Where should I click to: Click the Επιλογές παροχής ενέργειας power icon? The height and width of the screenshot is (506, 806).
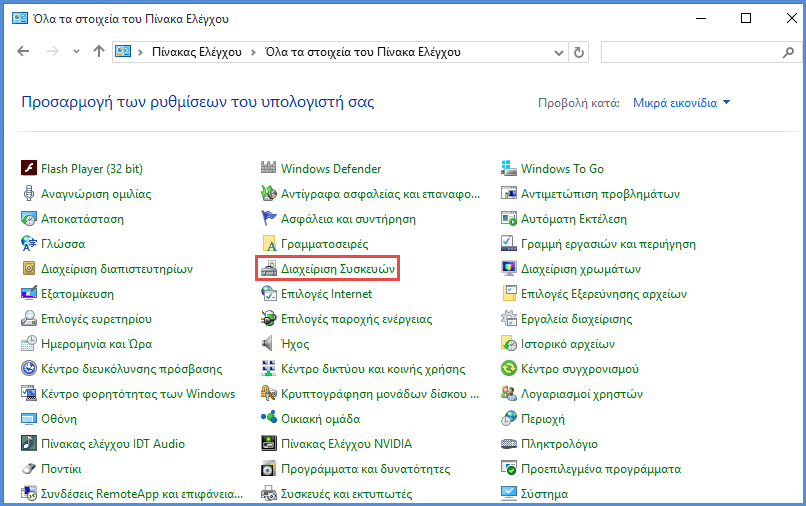pyautogui.click(x=268, y=318)
